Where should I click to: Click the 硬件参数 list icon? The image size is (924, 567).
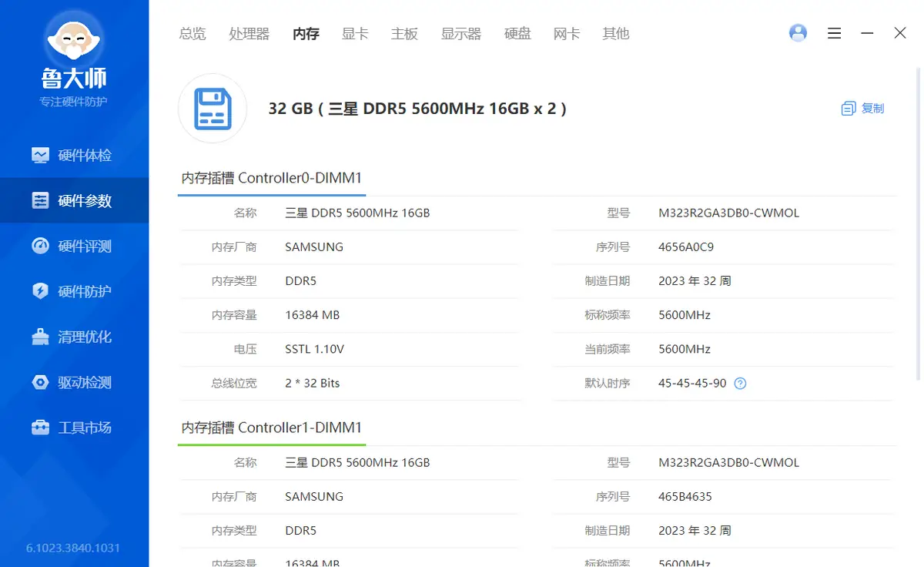pos(40,200)
